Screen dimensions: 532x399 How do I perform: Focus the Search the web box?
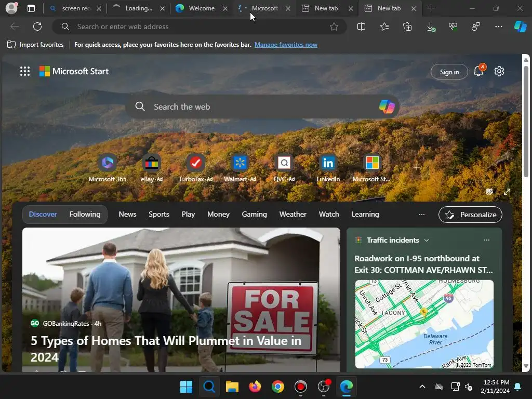click(262, 107)
